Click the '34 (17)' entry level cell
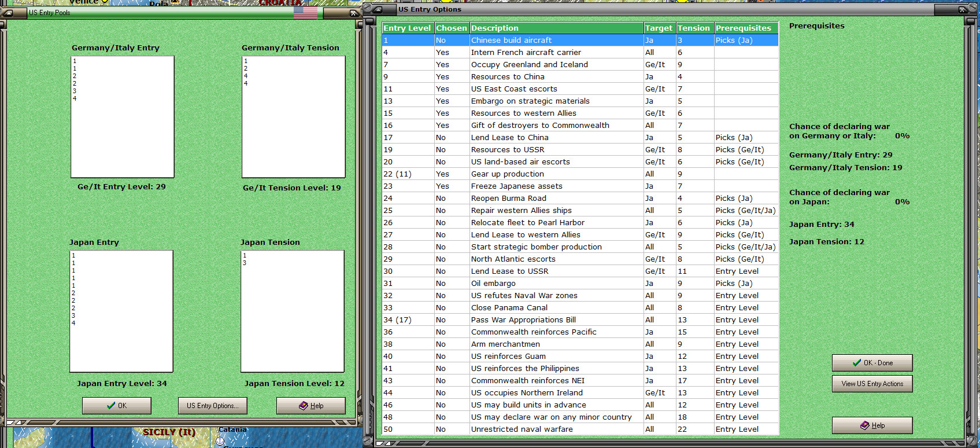 point(408,320)
